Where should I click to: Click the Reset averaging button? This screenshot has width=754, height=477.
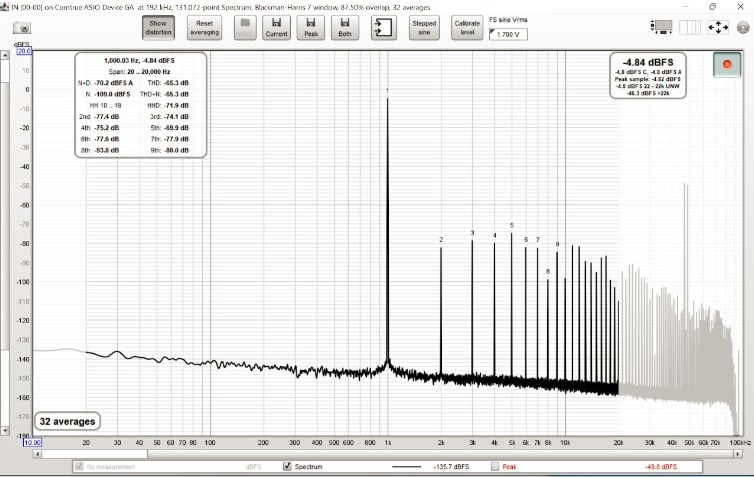point(204,28)
